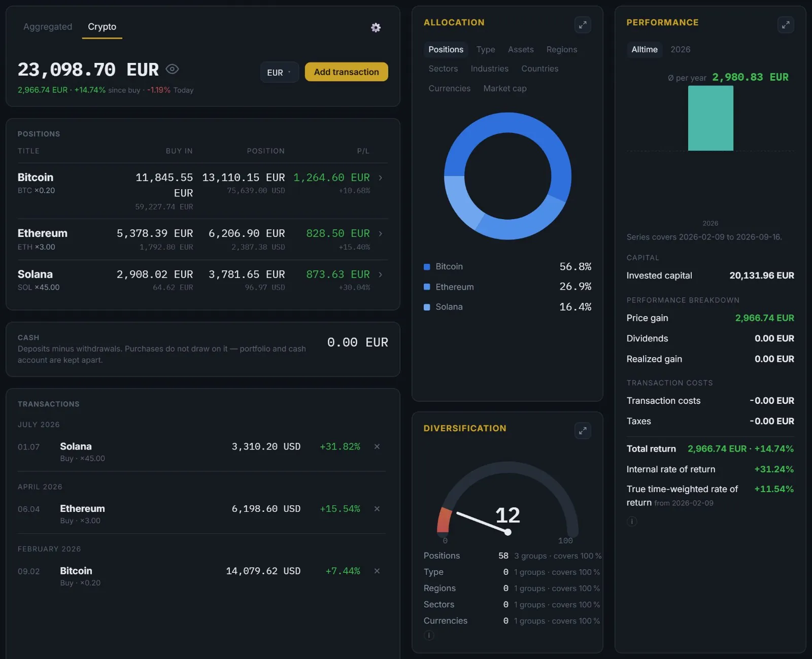Select Alltime performance range
This screenshot has width=812, height=659.
[645, 49]
